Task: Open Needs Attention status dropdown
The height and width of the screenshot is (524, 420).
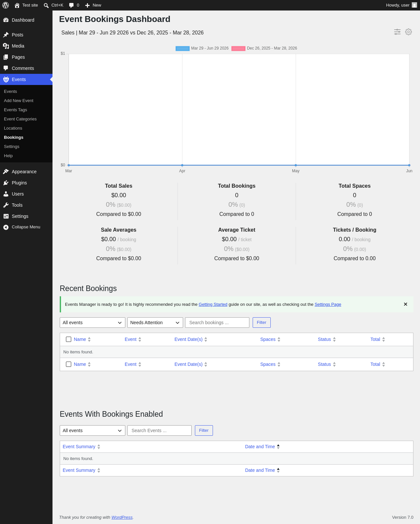Action: tap(155, 323)
